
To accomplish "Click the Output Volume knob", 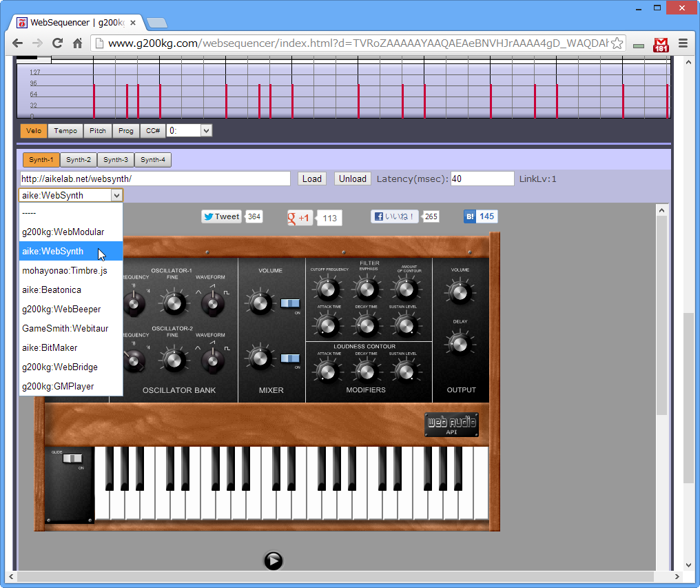I will (x=460, y=293).
